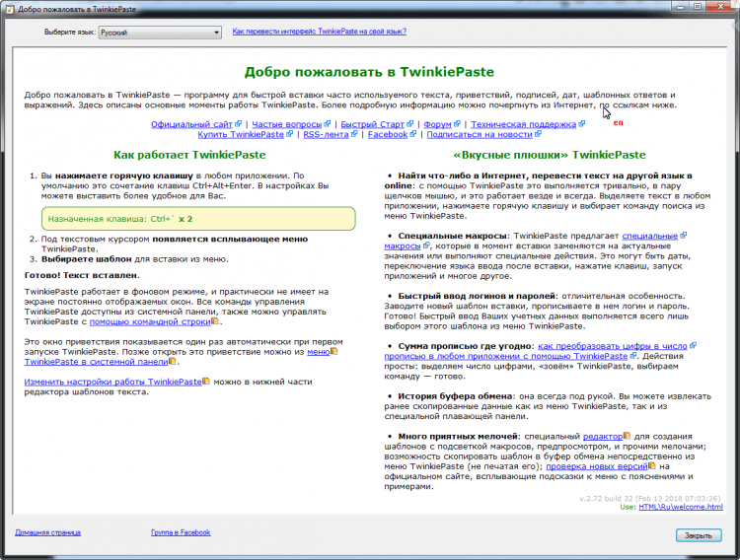Viewport: 740px width, 560px height.
Task: Open как преобразовать цифры в число link
Action: pos(613,346)
